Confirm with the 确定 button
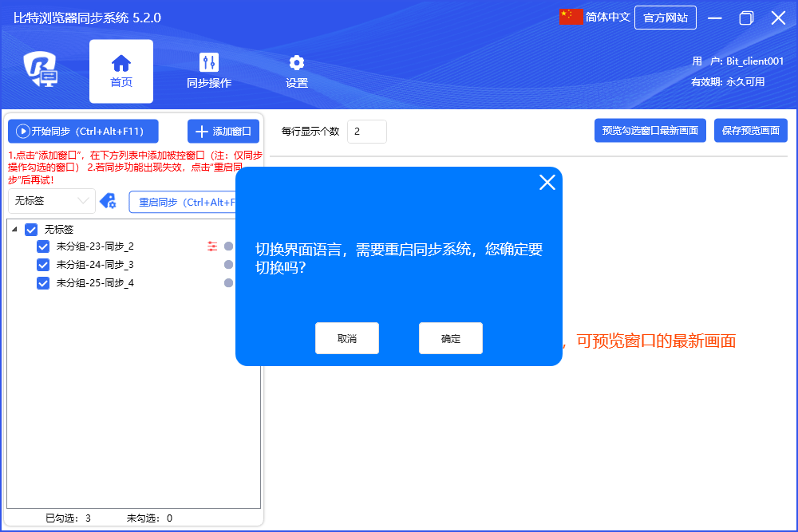 450,338
